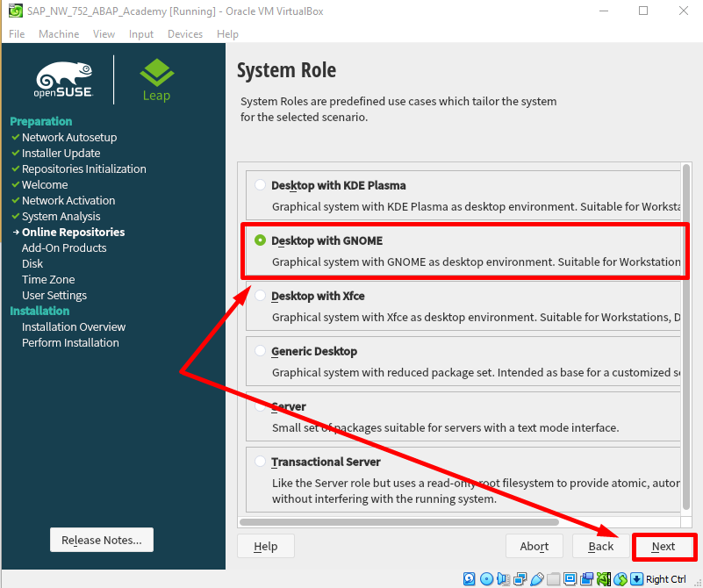Image resolution: width=703 pixels, height=588 pixels.
Task: Select the Generic Desktop radio button
Action: point(260,350)
